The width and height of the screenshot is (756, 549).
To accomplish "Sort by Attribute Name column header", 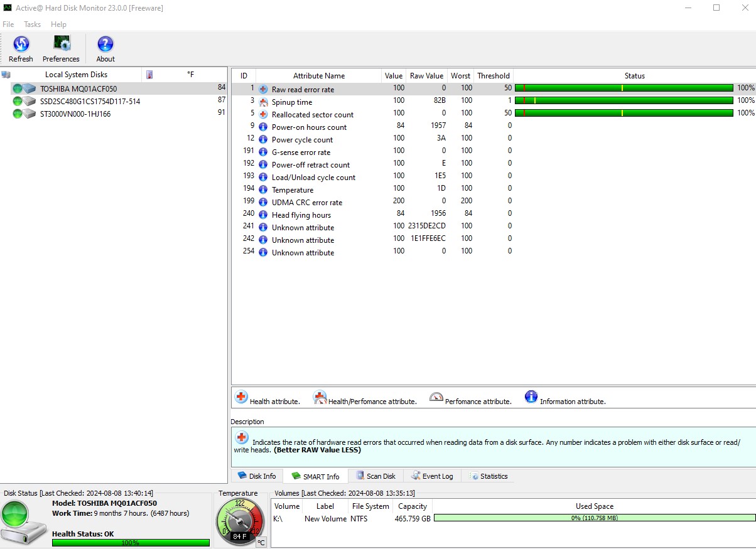I will point(318,76).
